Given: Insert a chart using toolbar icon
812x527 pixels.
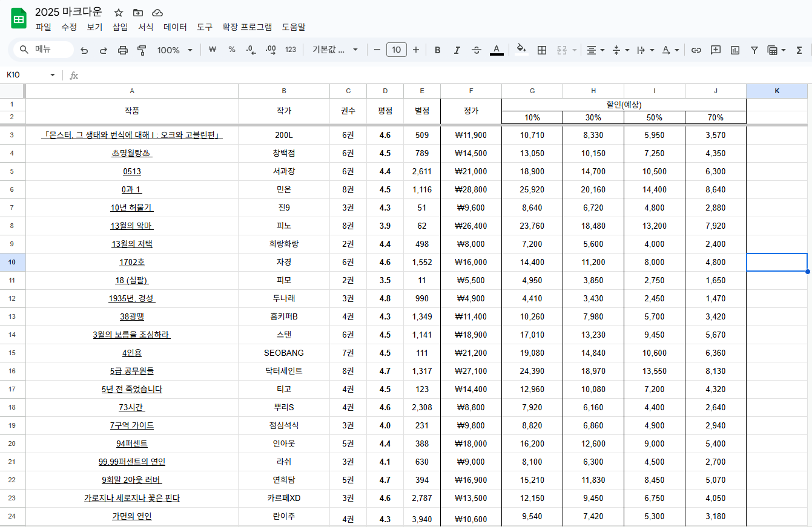Looking at the screenshot, I should pos(735,50).
